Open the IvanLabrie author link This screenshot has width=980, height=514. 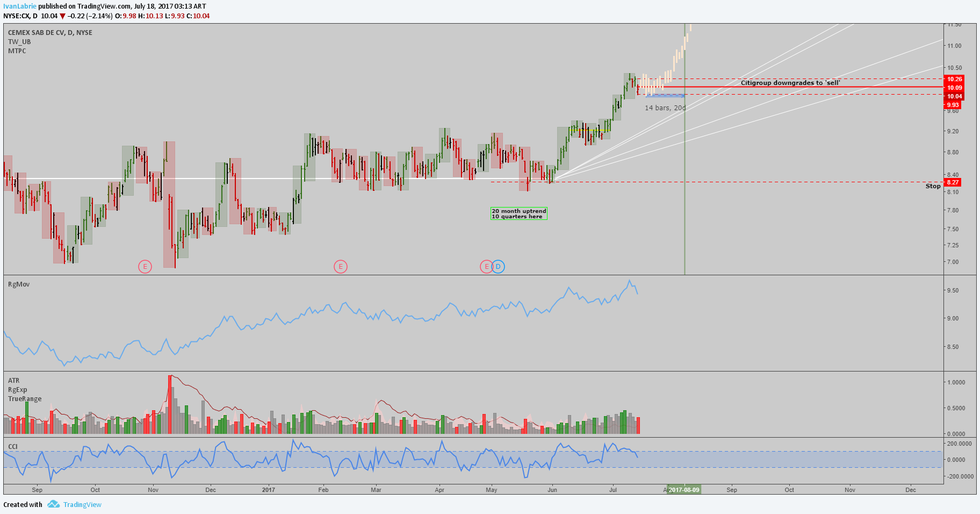click(x=20, y=6)
